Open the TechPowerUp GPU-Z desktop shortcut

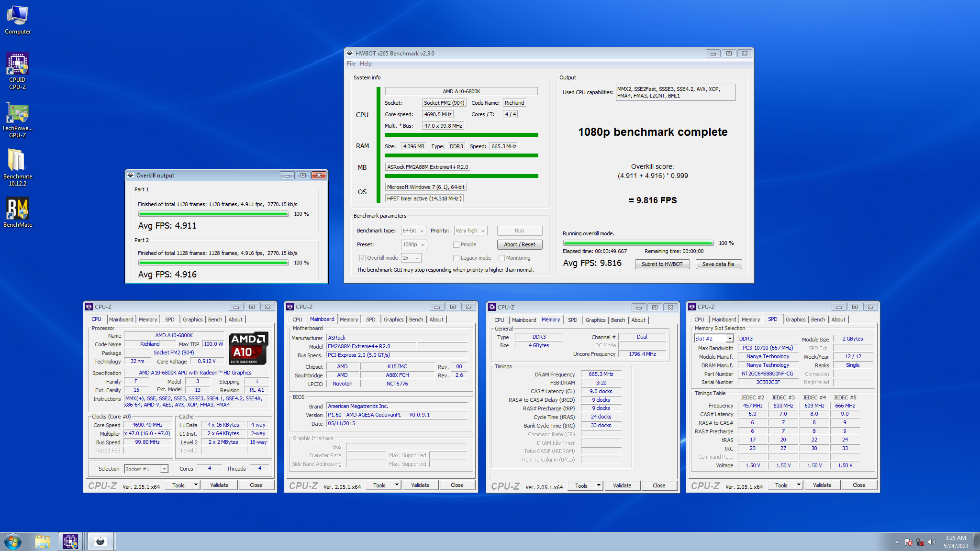[18, 120]
